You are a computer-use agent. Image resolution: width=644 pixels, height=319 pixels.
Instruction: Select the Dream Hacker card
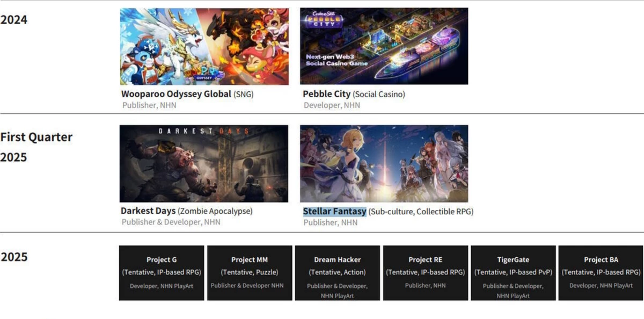click(x=338, y=273)
